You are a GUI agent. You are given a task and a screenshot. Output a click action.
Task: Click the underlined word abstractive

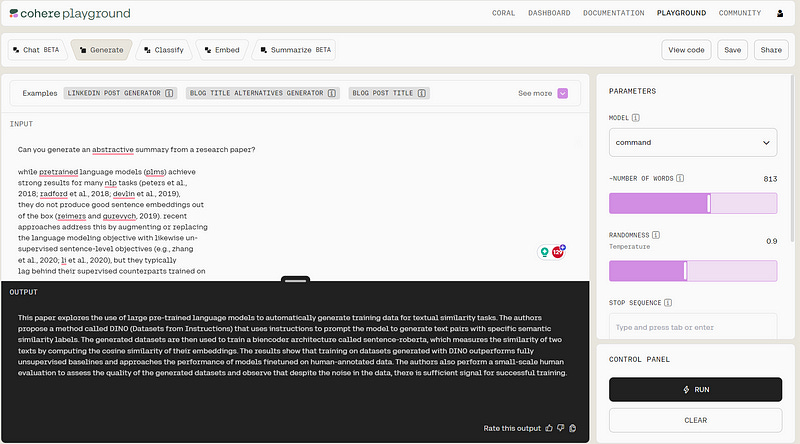click(113, 150)
